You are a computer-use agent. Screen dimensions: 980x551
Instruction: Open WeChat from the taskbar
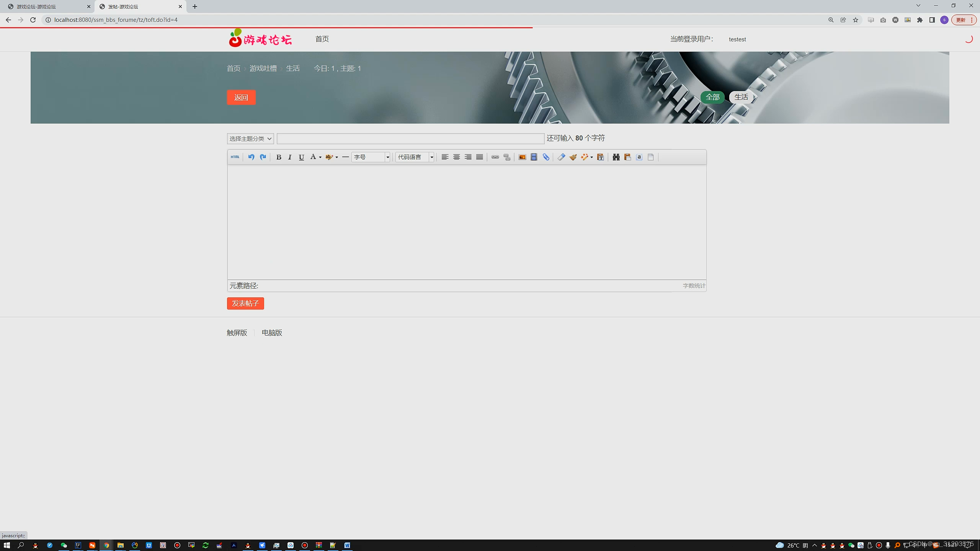point(64,545)
